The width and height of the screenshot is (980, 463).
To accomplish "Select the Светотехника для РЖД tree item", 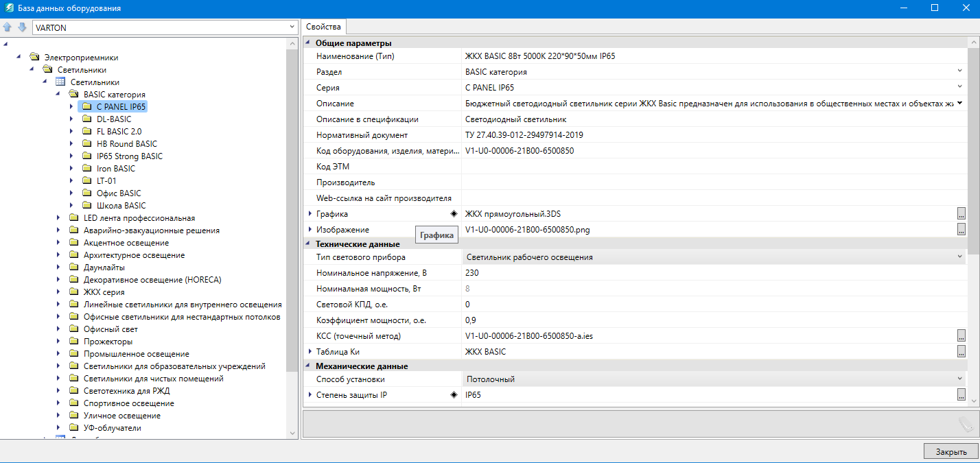I will [127, 391].
